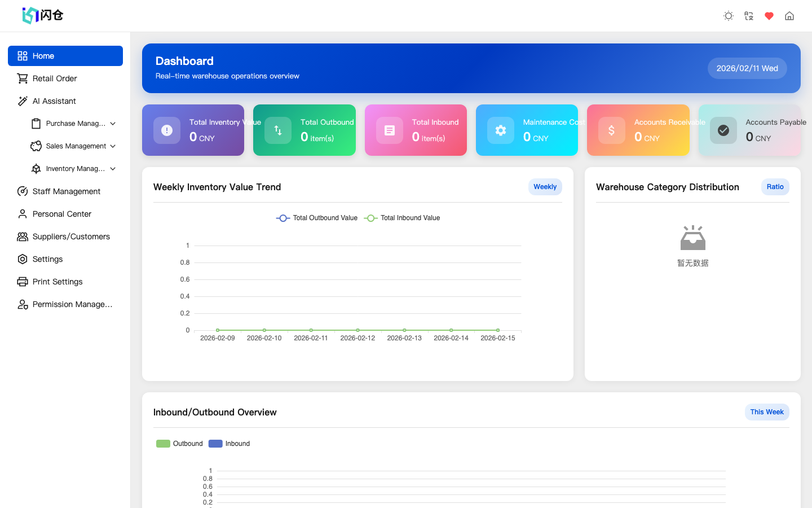
Task: Toggle the Total Outbound Value legend
Action: (316, 218)
